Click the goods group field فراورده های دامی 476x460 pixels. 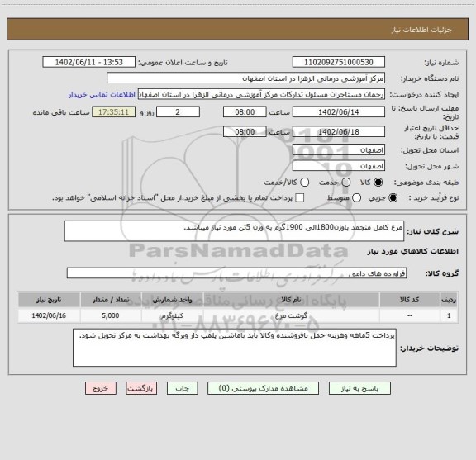[x=236, y=273]
